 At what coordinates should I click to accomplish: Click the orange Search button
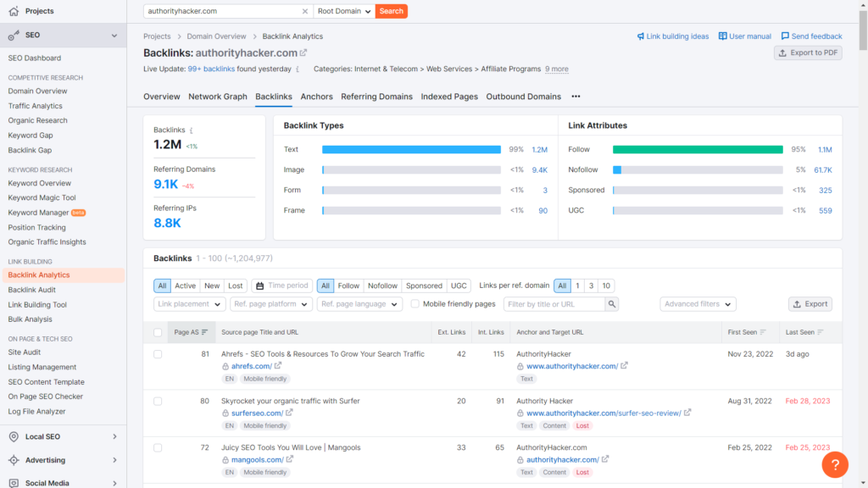[392, 11]
